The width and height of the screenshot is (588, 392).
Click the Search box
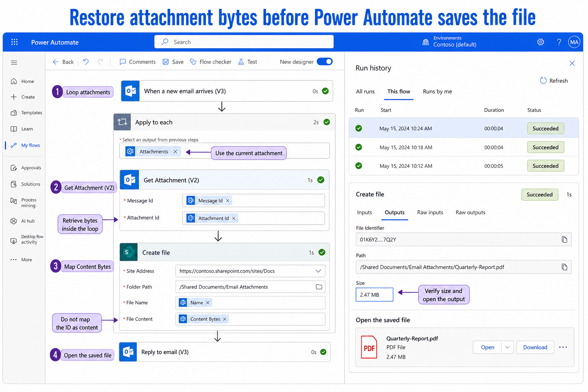[244, 42]
